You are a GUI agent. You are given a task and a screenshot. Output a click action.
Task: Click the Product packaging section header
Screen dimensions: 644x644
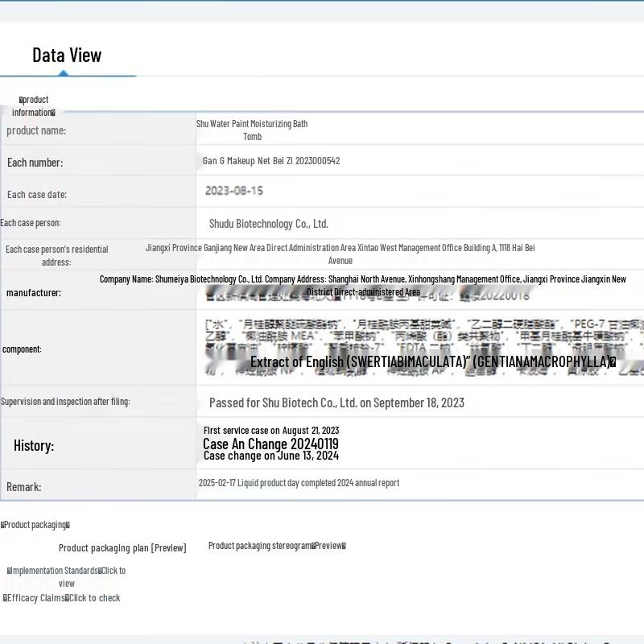click(x=35, y=525)
